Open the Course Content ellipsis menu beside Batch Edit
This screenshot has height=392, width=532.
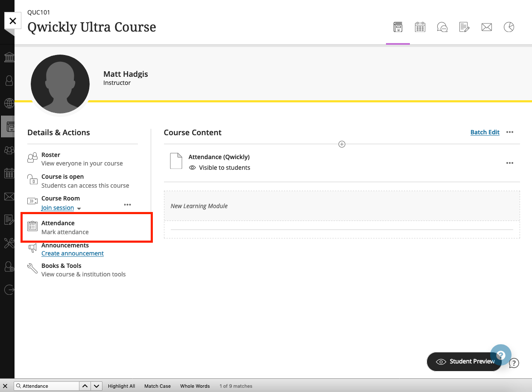510,132
